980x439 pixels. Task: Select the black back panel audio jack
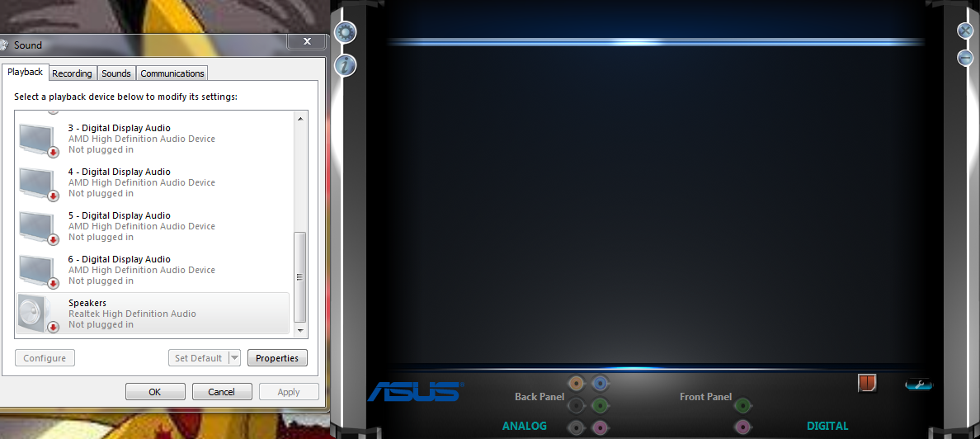point(577,405)
